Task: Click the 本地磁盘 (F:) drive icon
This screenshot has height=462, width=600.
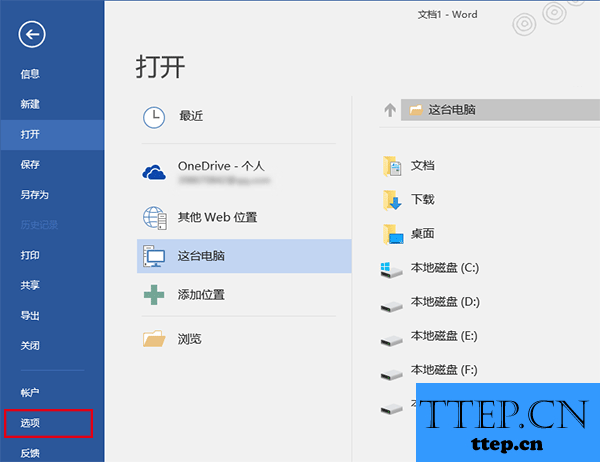Action: 391,374
